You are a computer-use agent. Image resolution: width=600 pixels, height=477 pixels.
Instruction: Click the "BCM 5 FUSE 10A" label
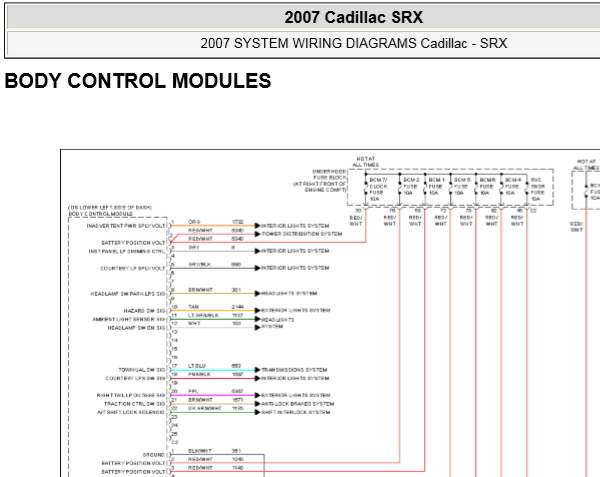click(462, 186)
